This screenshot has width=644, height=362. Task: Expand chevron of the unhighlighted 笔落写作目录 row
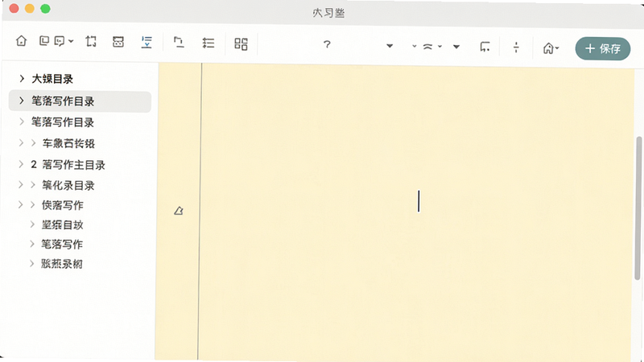(x=22, y=121)
